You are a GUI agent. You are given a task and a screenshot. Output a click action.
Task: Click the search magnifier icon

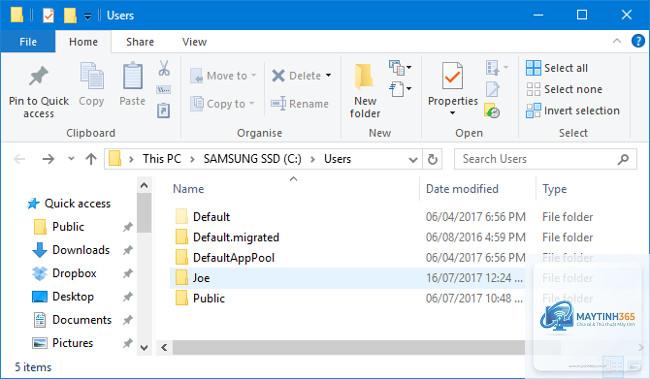tap(623, 159)
